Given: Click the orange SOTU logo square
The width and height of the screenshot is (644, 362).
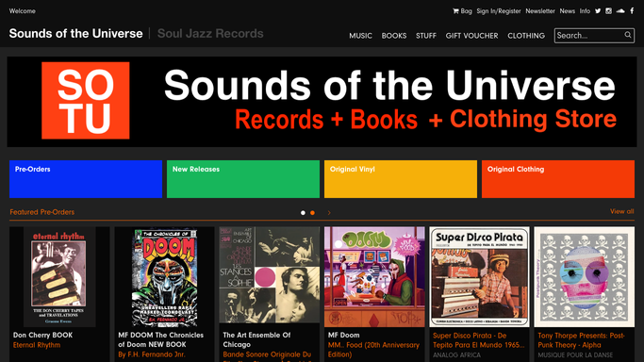Looking at the screenshot, I should pos(86,101).
